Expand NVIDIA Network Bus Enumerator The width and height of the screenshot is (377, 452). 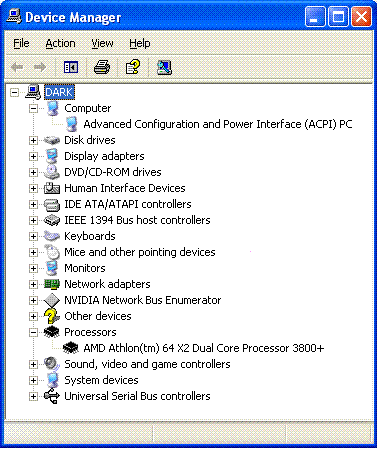pos(33,300)
